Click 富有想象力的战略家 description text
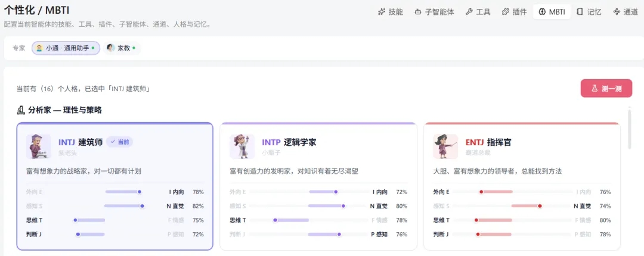Viewport: 644px width, 256px height. pos(83,171)
